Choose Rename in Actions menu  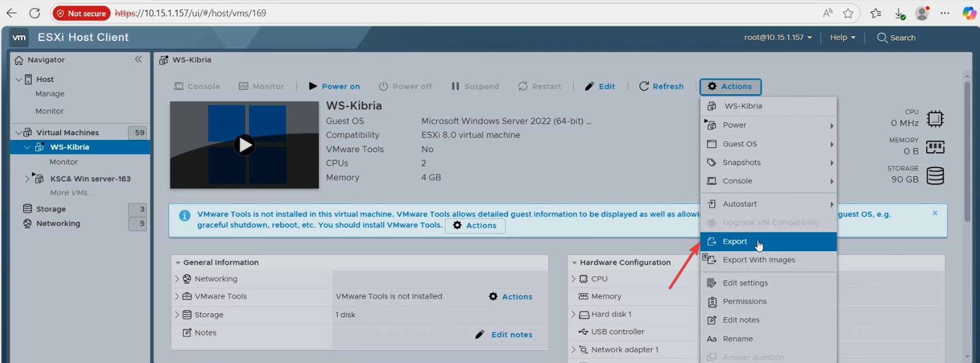(769, 339)
